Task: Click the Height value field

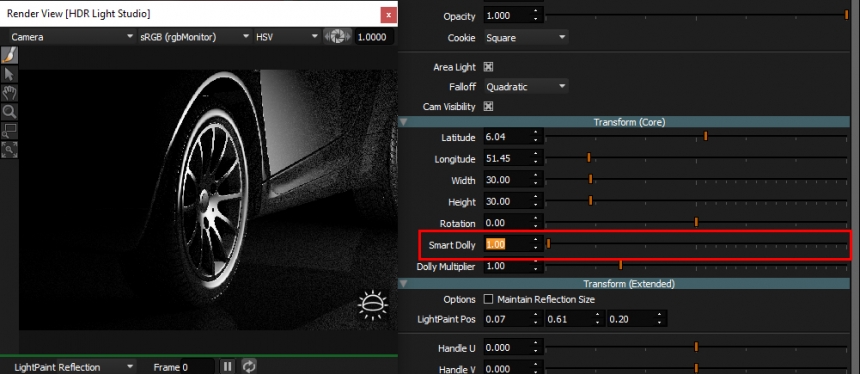Action: (x=506, y=201)
